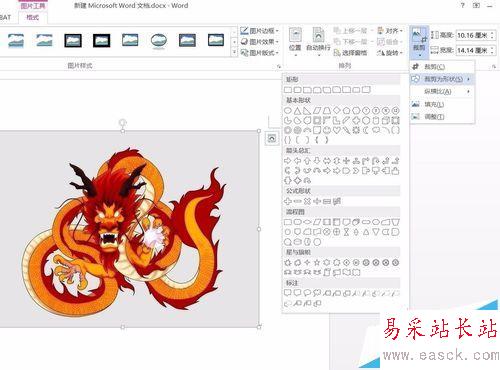The height and width of the screenshot is (370, 500).
Task: Choose the Fill crop option
Action: (x=442, y=104)
